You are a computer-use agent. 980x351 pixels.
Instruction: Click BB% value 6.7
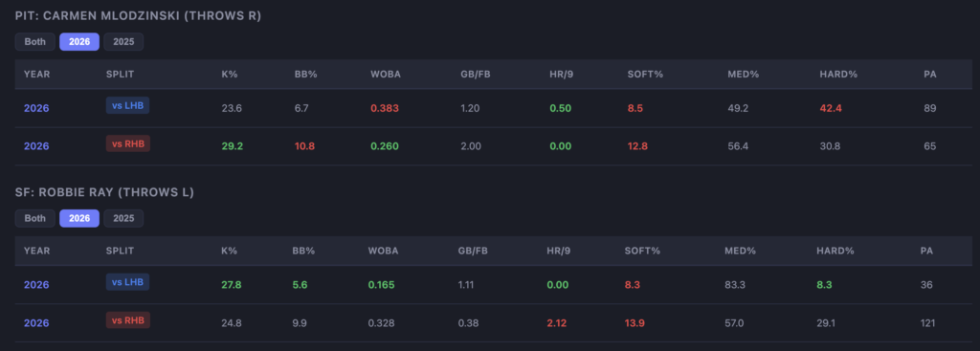tap(301, 108)
